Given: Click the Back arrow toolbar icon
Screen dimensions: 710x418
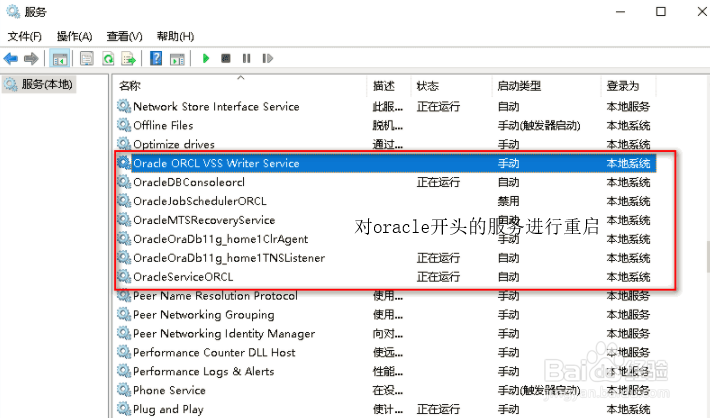Looking at the screenshot, I should click(x=10, y=58).
